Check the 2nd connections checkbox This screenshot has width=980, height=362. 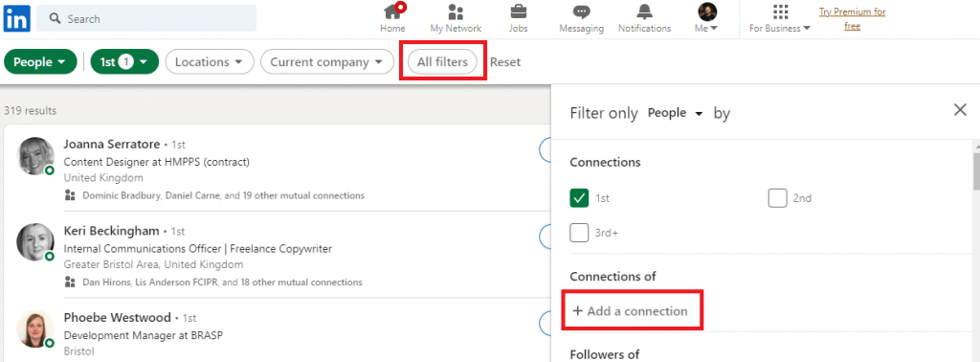click(777, 198)
